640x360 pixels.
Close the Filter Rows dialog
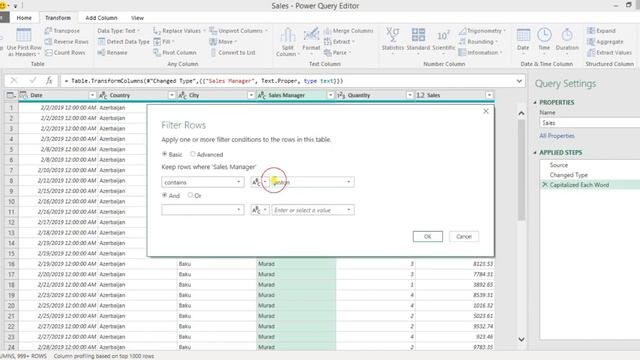(x=486, y=111)
